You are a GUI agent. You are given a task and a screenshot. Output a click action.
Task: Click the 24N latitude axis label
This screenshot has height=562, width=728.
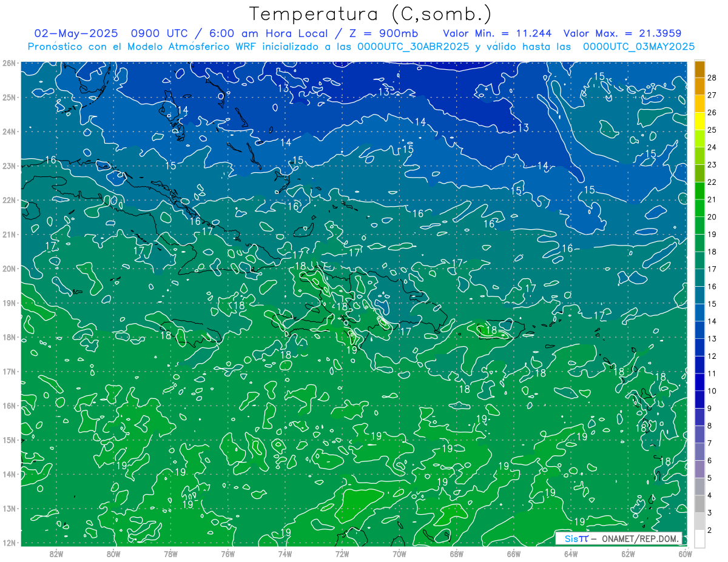(8, 131)
